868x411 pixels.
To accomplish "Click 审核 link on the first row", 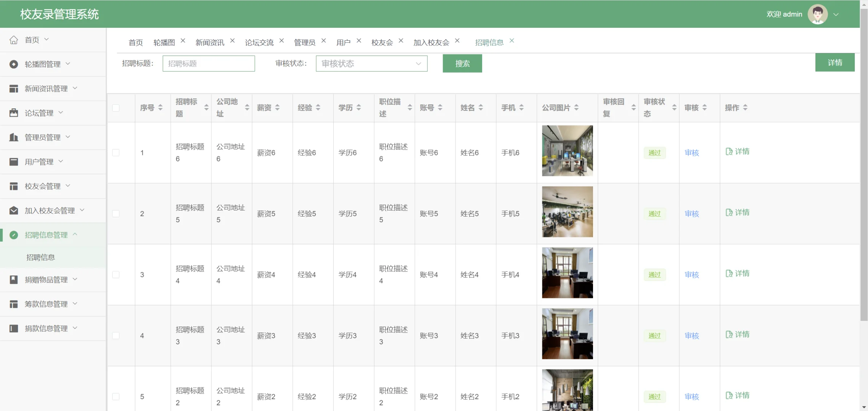I will point(691,152).
